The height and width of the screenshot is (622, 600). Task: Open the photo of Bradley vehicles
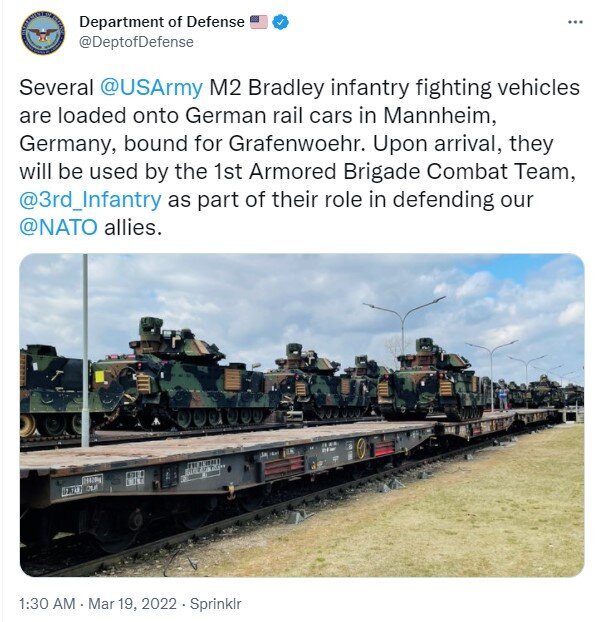[301, 415]
